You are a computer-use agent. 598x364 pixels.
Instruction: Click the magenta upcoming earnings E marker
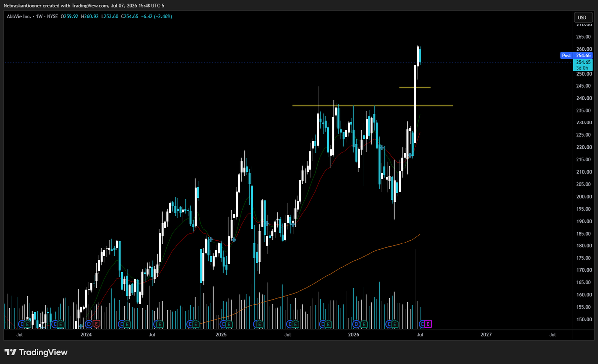tap(428, 324)
